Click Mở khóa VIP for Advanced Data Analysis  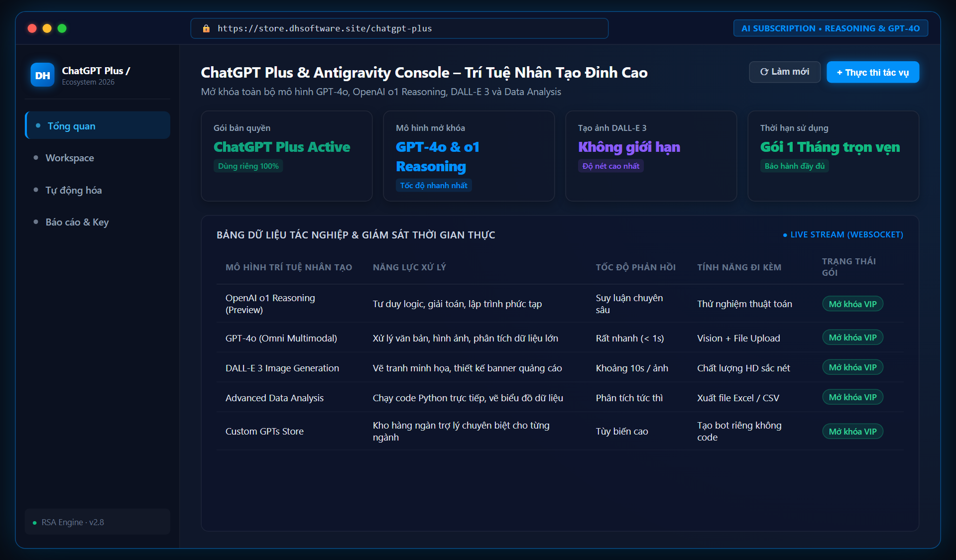852,397
